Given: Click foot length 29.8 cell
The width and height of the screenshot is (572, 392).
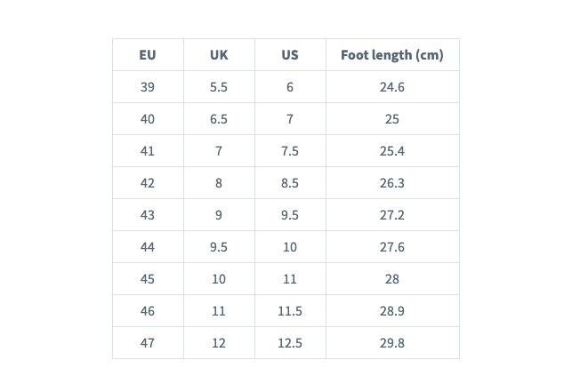Looking at the screenshot, I should (x=392, y=343).
